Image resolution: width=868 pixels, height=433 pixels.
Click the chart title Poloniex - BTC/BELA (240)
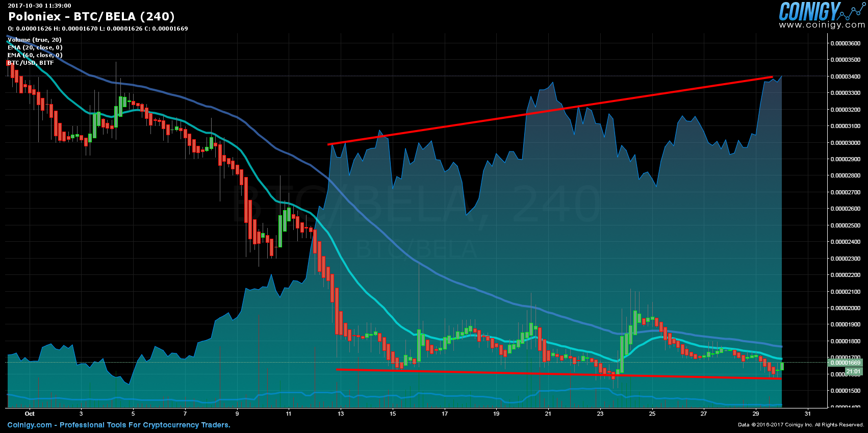91,17
